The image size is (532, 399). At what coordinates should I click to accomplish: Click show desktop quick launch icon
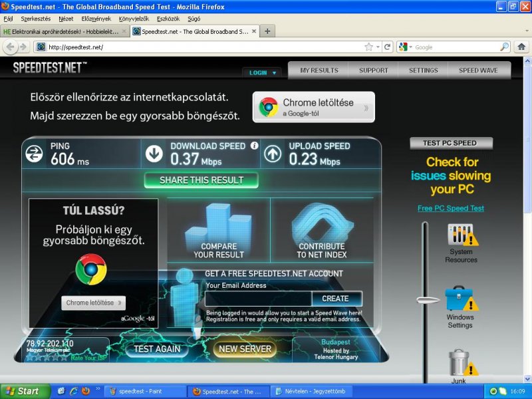61,391
